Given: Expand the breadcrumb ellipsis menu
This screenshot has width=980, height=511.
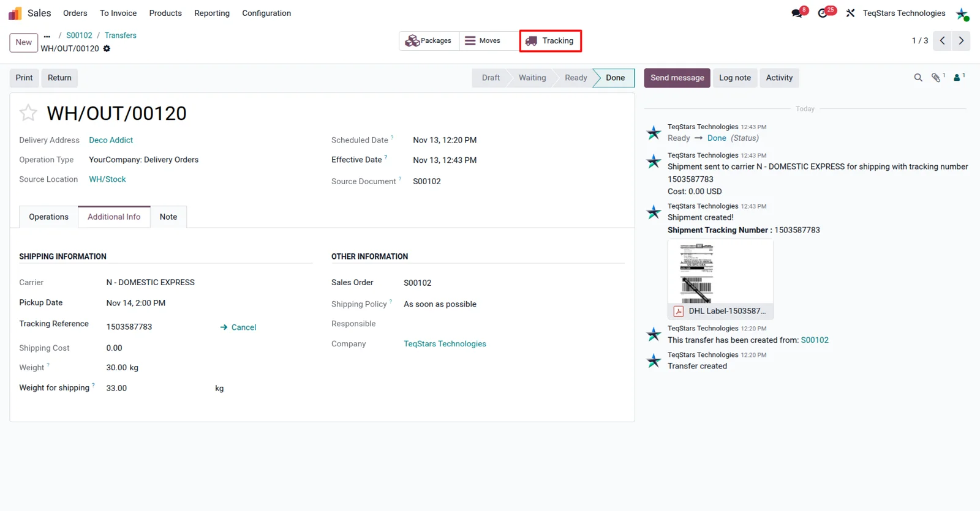Looking at the screenshot, I should click(47, 36).
